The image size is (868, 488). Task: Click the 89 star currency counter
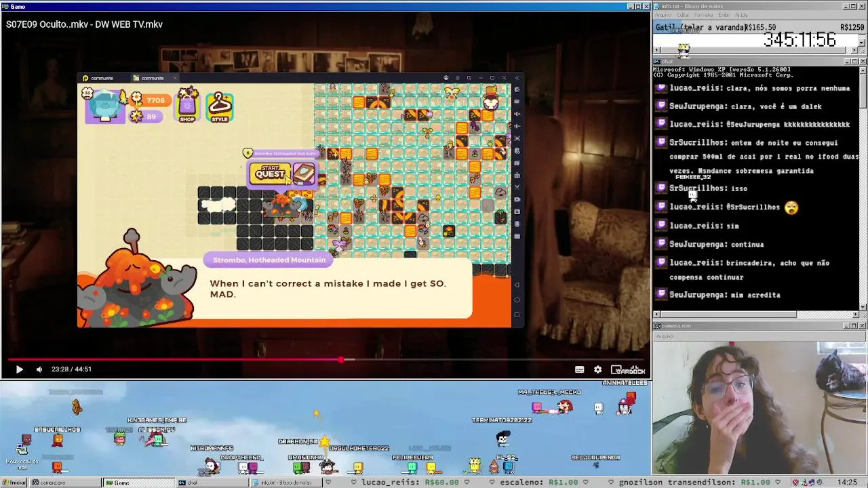[146, 117]
